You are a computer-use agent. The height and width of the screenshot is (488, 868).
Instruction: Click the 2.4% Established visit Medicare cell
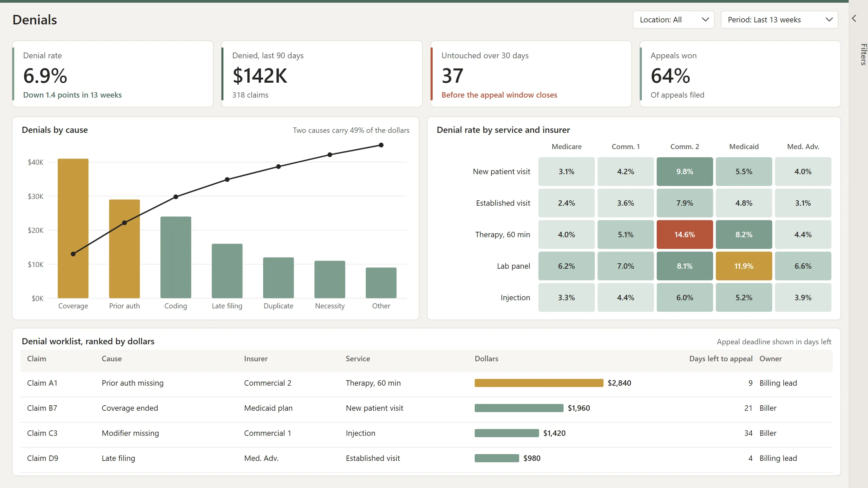567,203
